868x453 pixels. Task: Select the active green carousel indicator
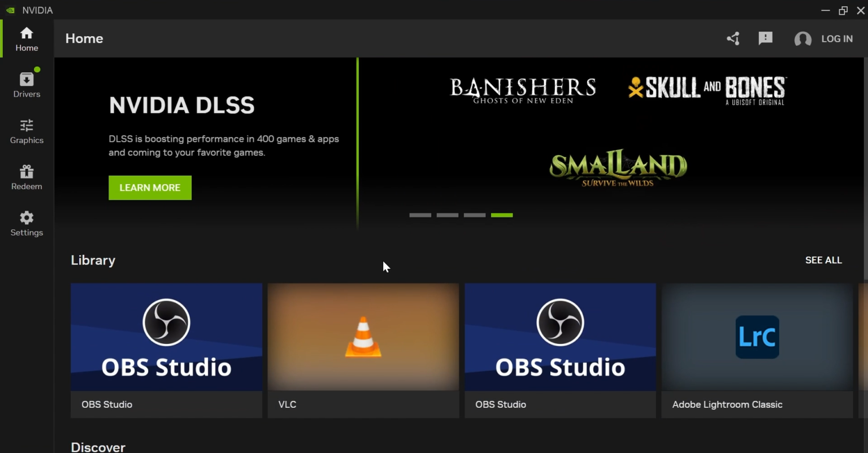(x=502, y=215)
